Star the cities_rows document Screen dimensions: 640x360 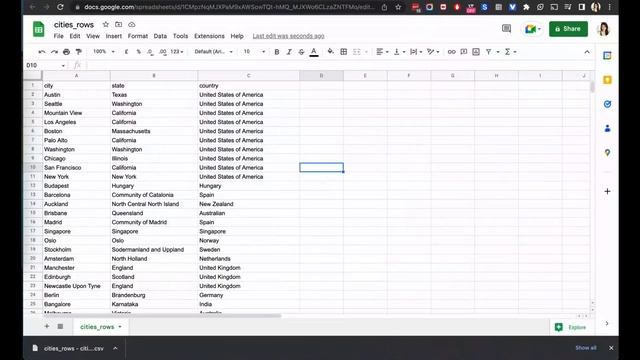coord(106,24)
